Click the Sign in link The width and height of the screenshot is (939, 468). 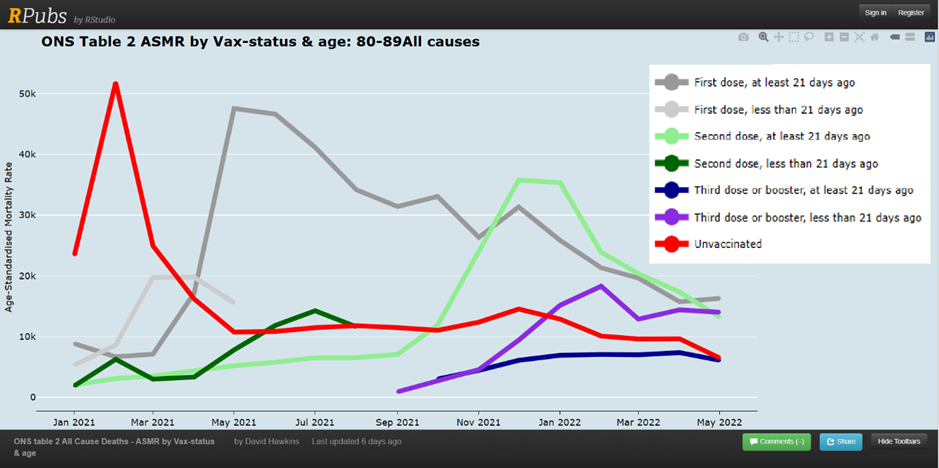coord(875,12)
